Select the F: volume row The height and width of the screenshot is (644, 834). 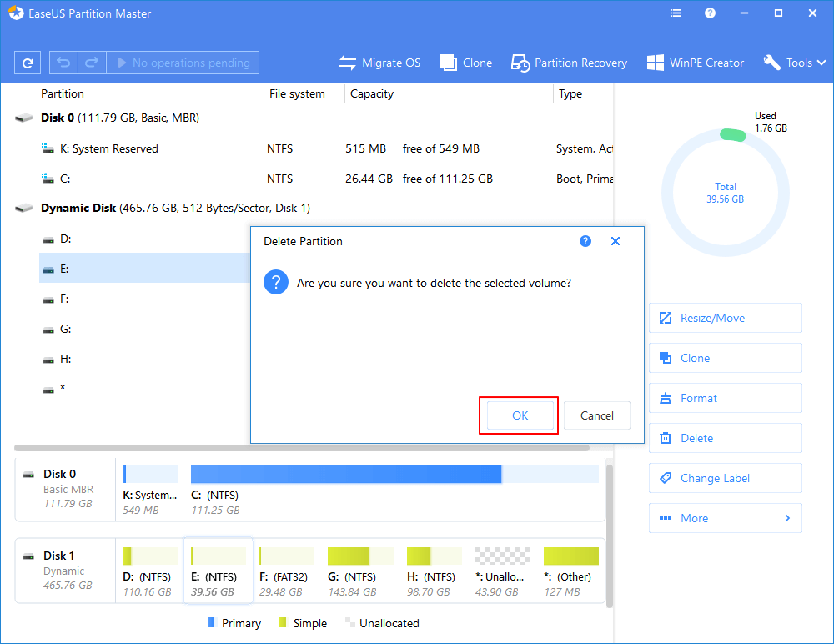pos(144,299)
